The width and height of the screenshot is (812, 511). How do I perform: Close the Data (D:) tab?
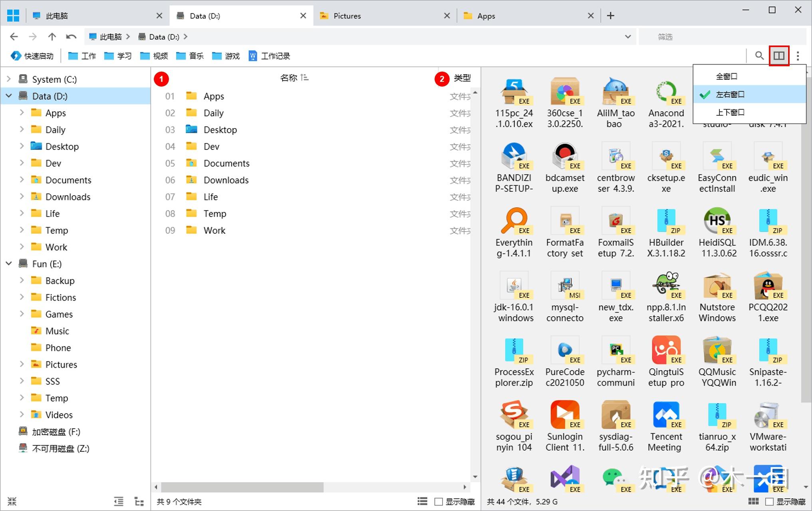[303, 16]
